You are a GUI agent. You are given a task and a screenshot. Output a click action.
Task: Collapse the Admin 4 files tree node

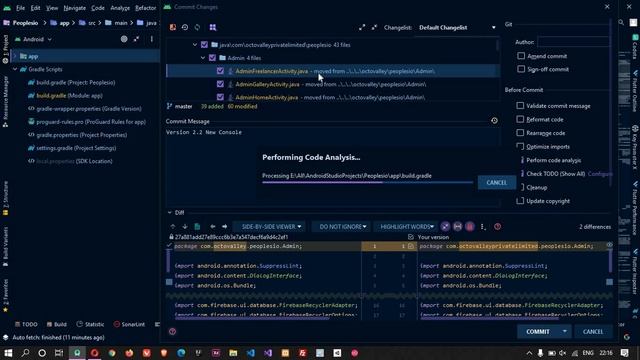[x=203, y=58]
